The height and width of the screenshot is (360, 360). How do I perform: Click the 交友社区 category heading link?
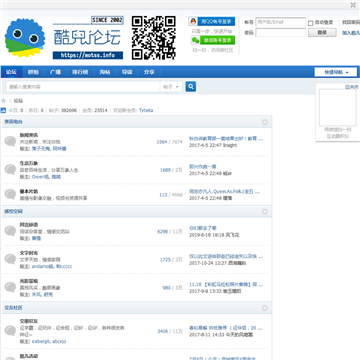pyautogui.click(x=13, y=308)
